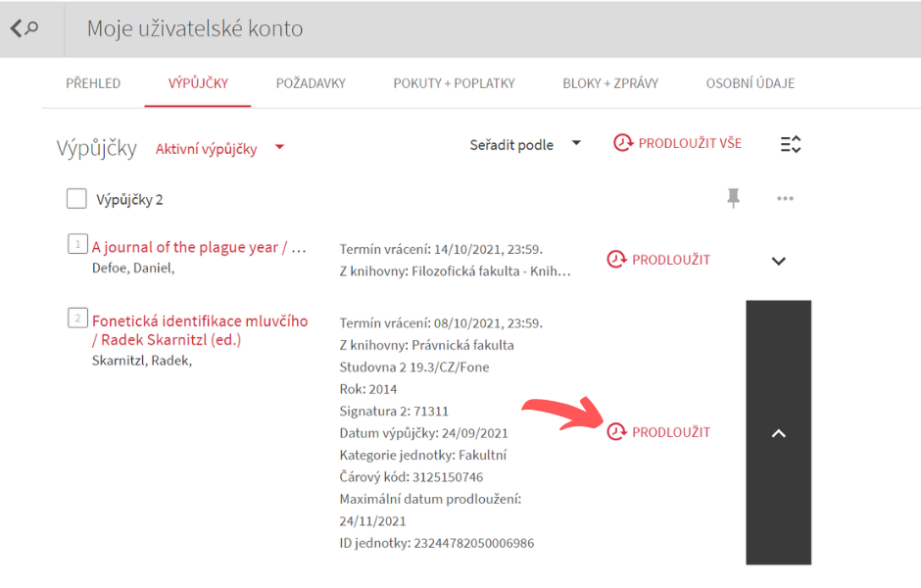Click the ID jednotky: 23244782050006986 text
921x588 pixels.
coord(436,543)
